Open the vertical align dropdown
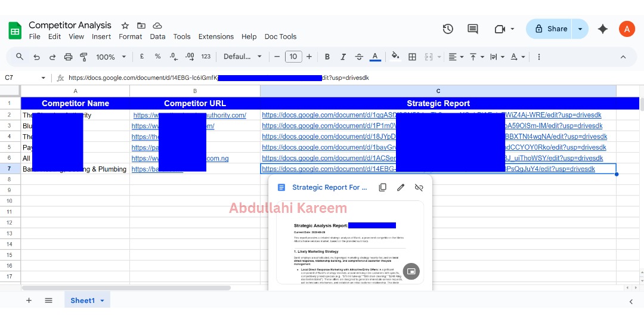This screenshot has width=644, height=322. (x=477, y=57)
